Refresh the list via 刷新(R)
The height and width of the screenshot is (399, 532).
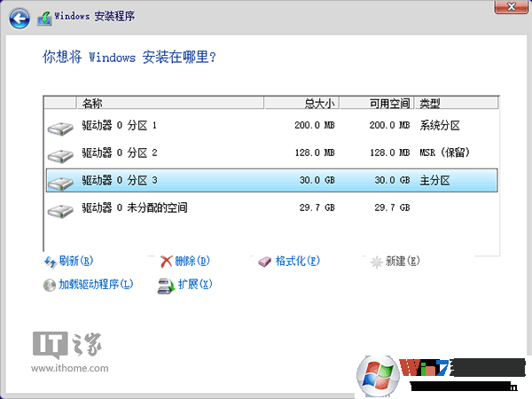point(76,261)
